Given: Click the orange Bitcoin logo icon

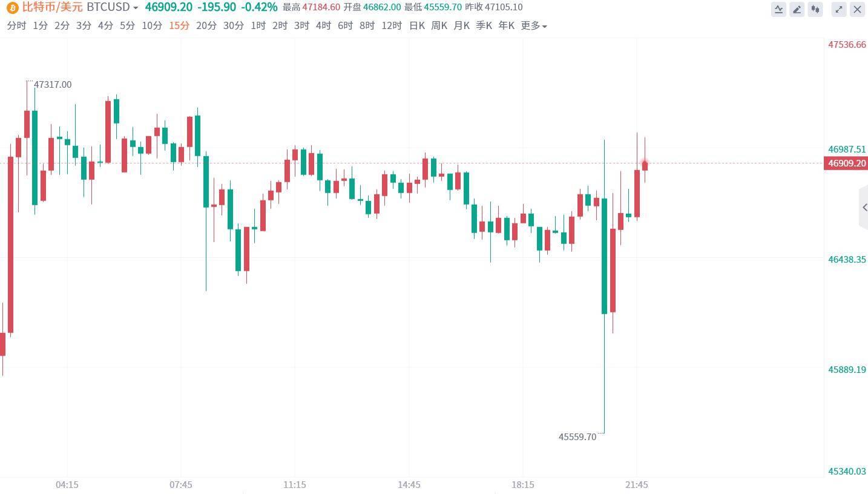Looking at the screenshot, I should [12, 8].
